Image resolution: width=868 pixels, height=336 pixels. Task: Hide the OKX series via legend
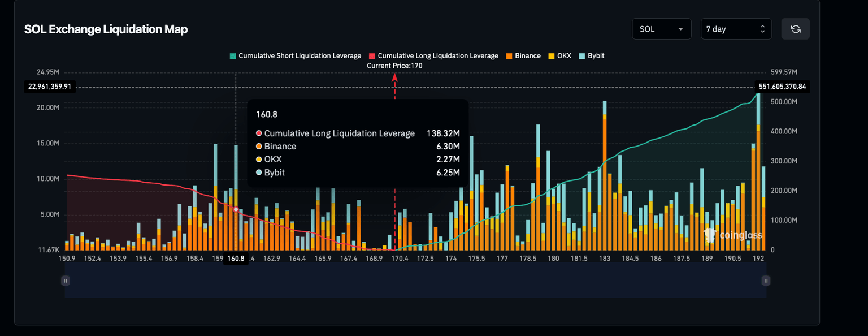[x=563, y=56]
